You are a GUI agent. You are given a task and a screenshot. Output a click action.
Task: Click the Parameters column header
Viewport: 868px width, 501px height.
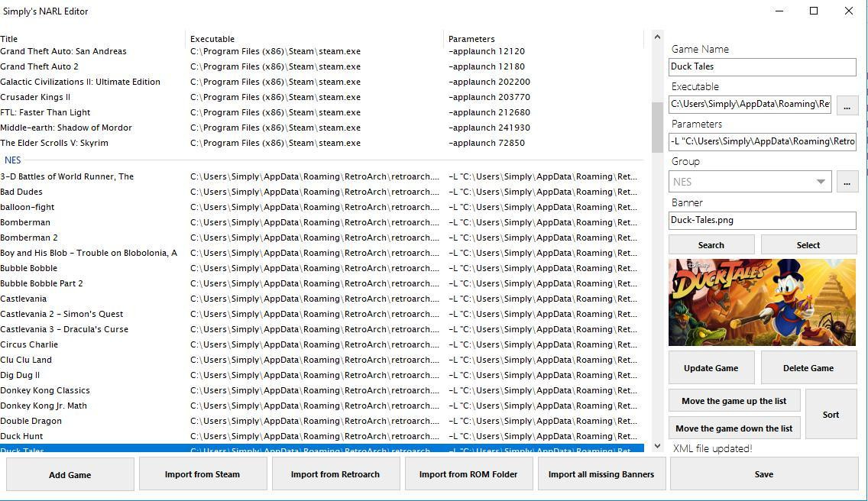[543, 39]
